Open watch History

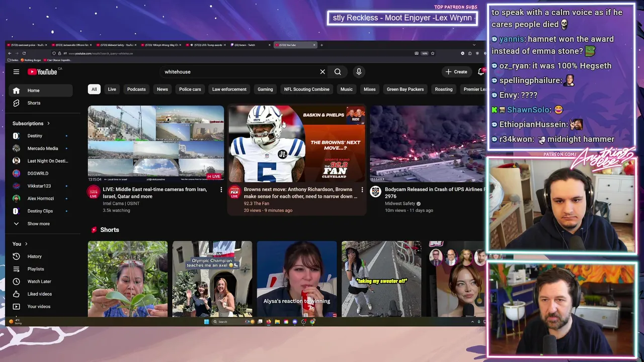[40, 256]
